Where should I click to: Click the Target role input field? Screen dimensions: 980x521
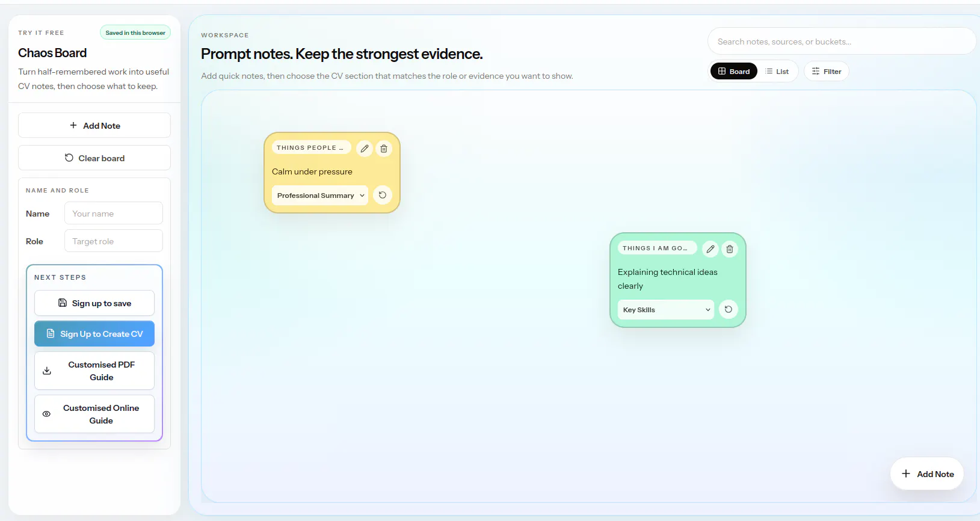114,241
